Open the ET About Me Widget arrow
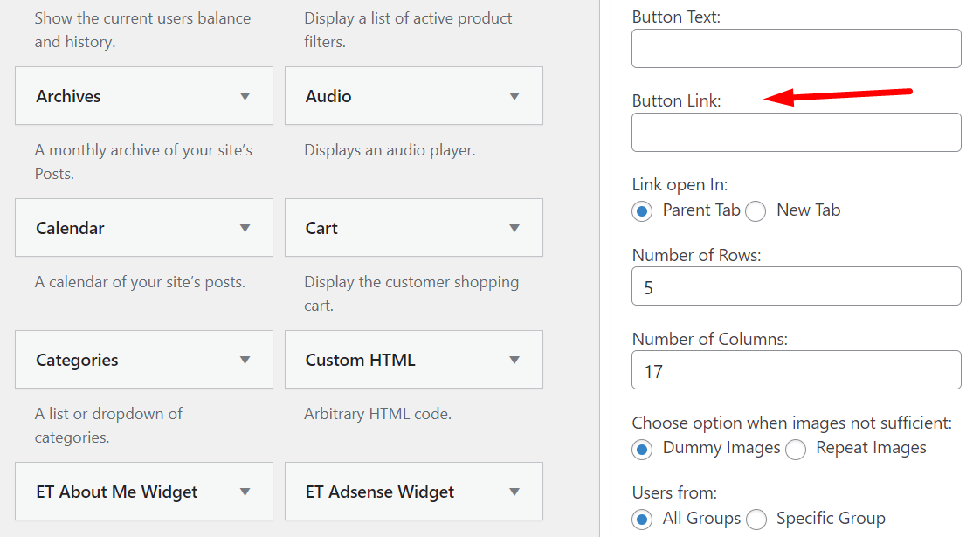 tap(245, 492)
